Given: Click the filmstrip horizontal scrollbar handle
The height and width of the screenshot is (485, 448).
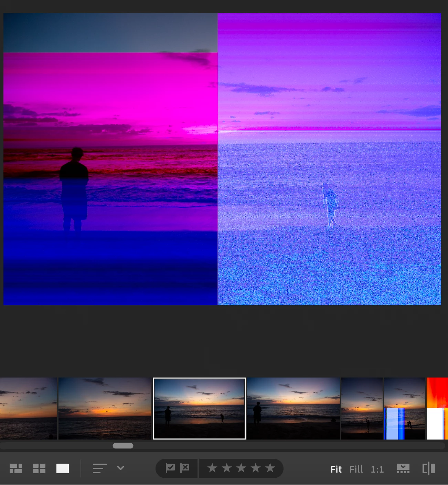Looking at the screenshot, I should coord(123,446).
